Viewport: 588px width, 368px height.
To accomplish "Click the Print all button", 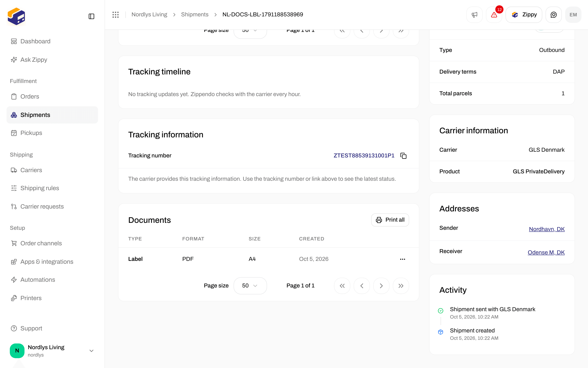I will (390, 220).
